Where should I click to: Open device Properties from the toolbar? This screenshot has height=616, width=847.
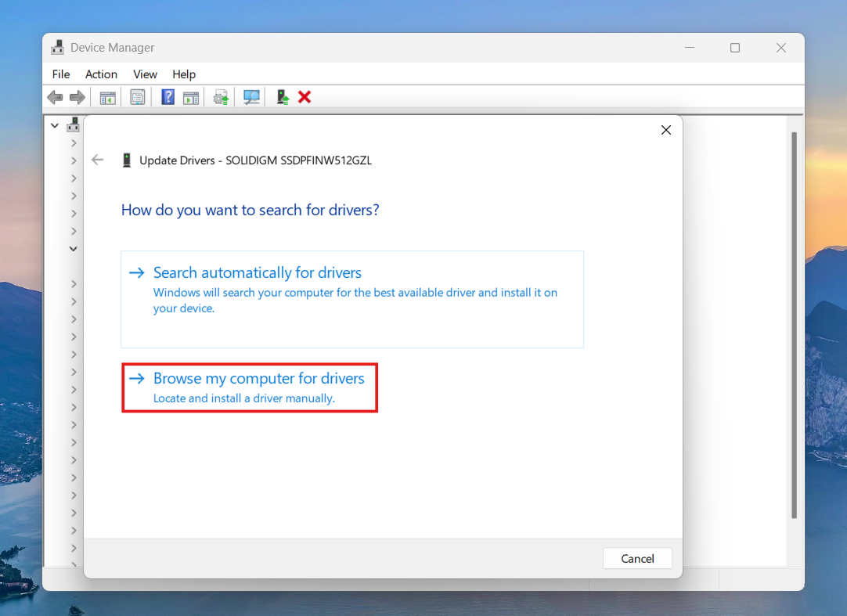pyautogui.click(x=138, y=96)
